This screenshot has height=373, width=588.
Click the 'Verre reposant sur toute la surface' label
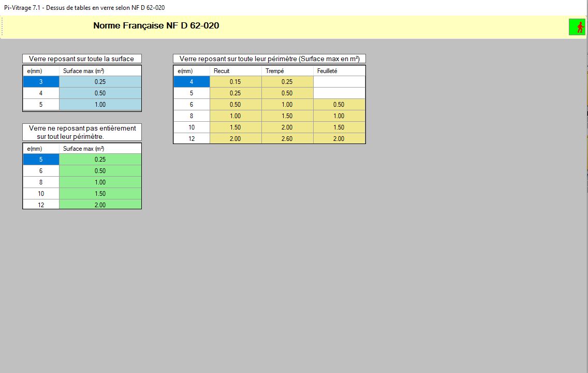[x=82, y=59]
